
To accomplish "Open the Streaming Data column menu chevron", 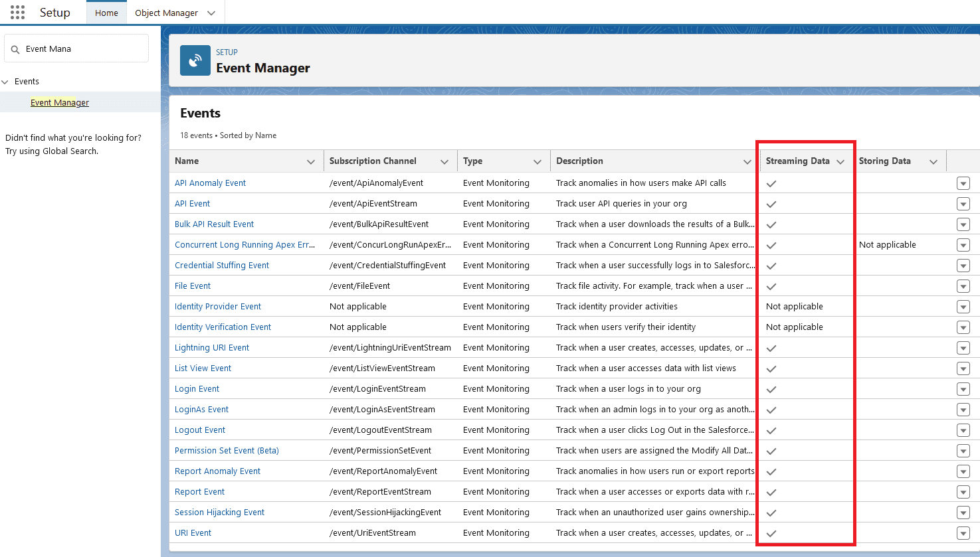I will pyautogui.click(x=840, y=162).
